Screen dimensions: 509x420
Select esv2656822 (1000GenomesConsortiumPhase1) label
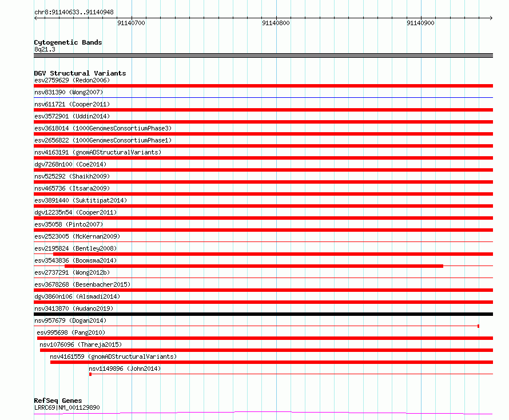pyautogui.click(x=103, y=140)
